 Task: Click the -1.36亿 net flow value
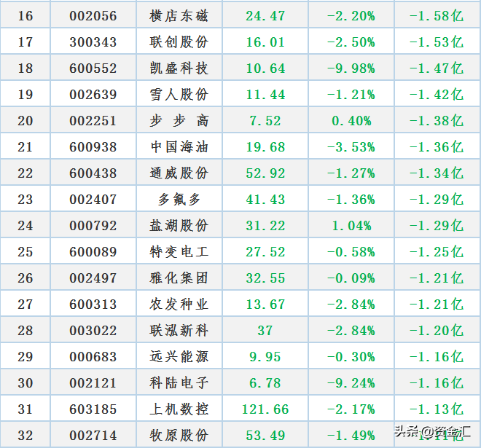tap(437, 147)
